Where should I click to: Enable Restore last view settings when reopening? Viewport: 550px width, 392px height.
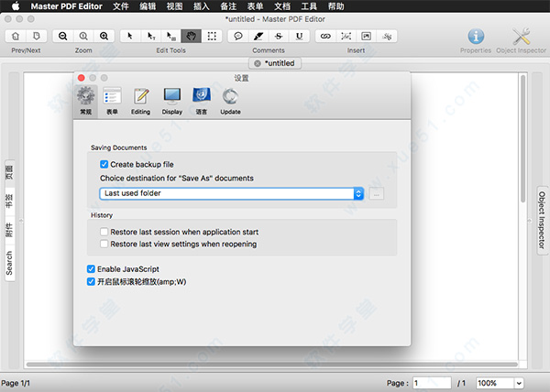pos(104,244)
